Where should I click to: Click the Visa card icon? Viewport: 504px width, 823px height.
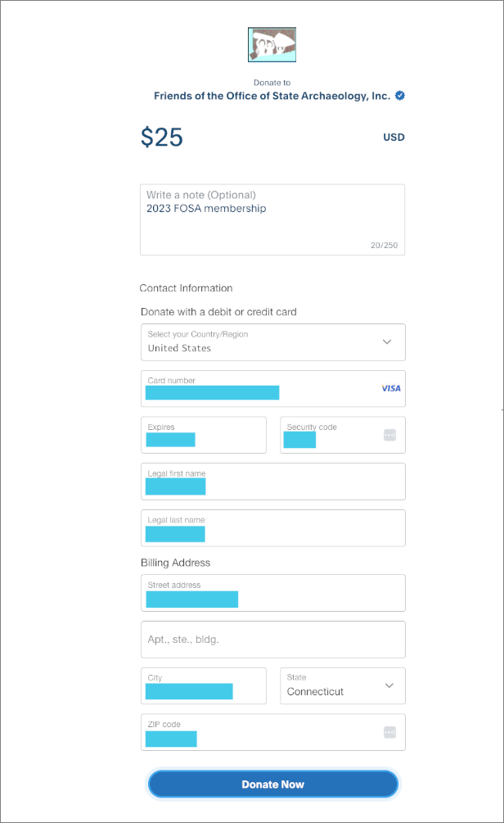(x=391, y=388)
